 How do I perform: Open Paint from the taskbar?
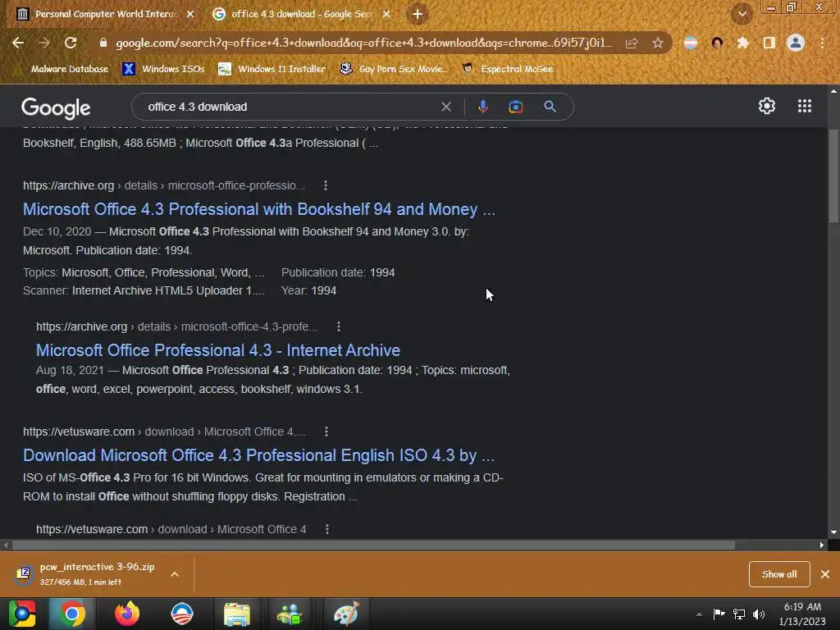click(346, 614)
